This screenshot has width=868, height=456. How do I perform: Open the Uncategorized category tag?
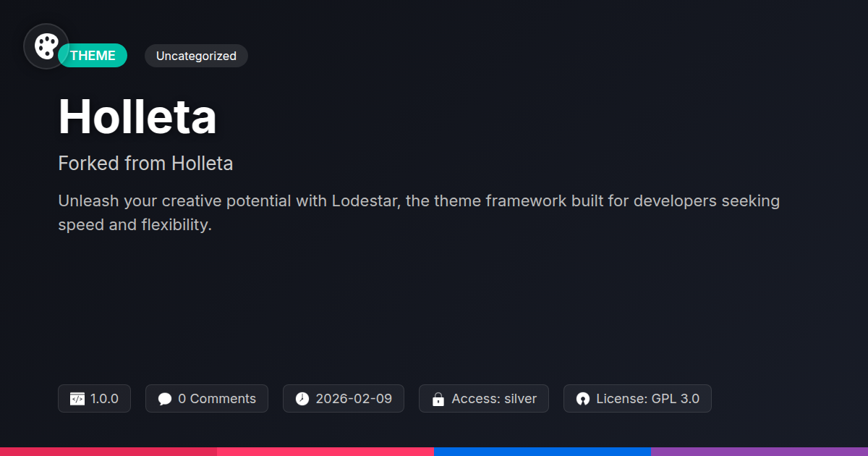(196, 56)
